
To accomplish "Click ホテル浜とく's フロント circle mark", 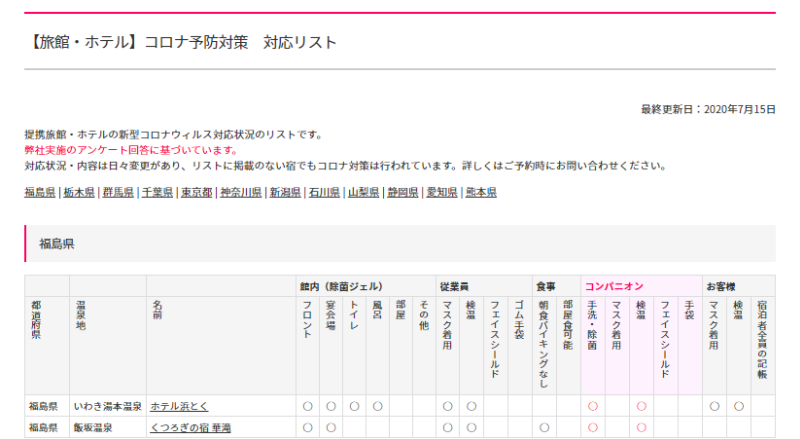I will point(307,407).
